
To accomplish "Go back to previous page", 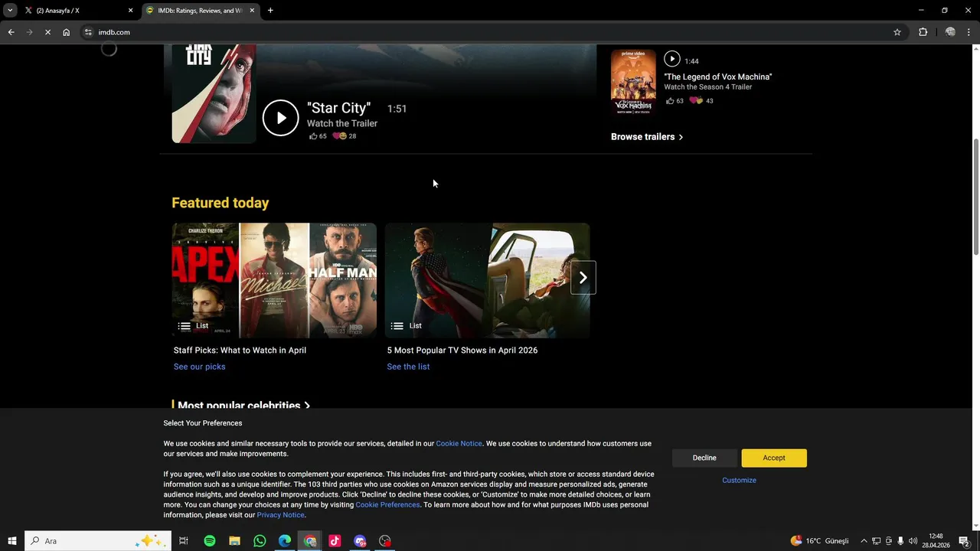I will click(x=11, y=32).
